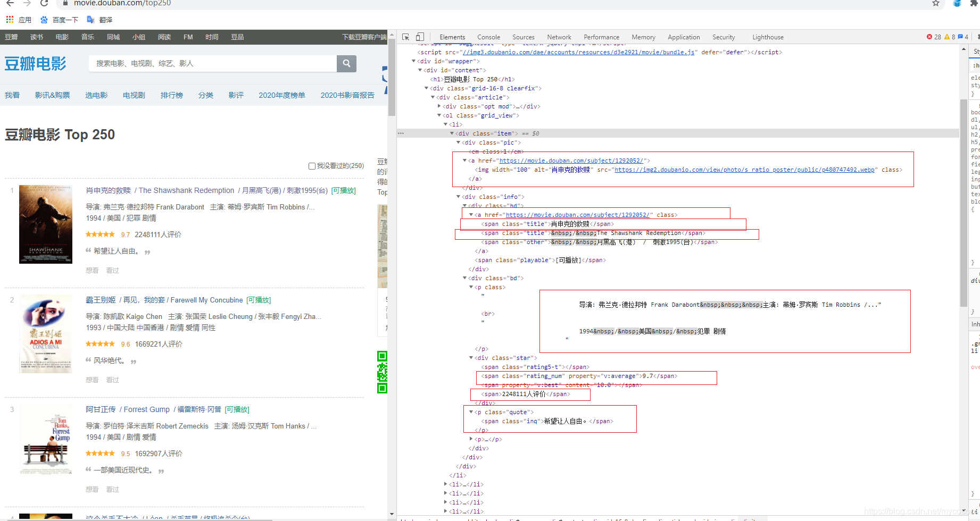Click the 豆瓣电影 logo
Viewport: 980px width, 521px height.
(35, 64)
